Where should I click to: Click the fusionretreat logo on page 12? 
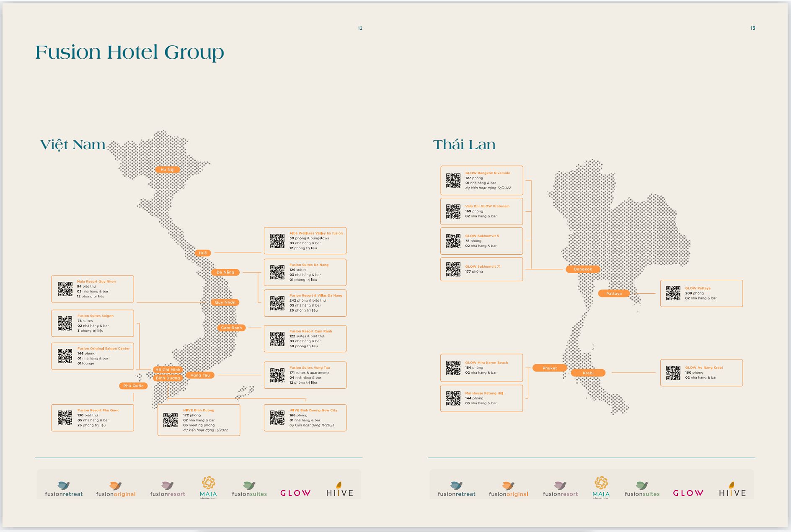coord(64,489)
